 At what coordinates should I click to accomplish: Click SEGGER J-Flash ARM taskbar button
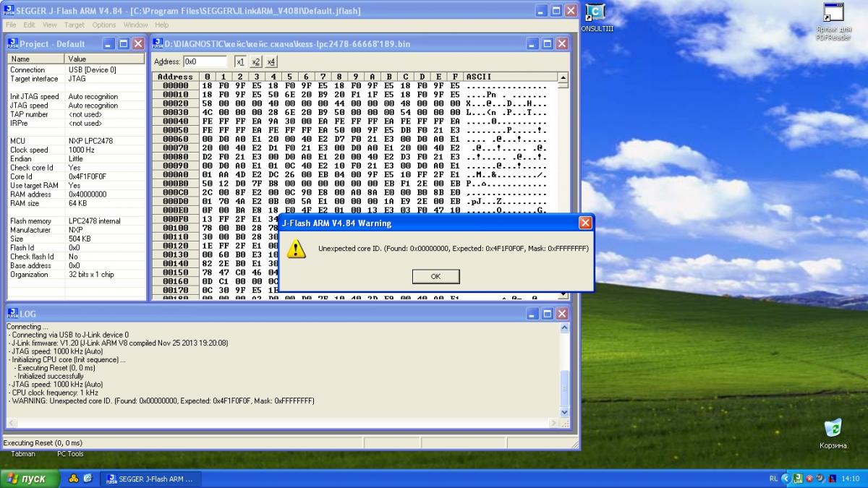pyautogui.click(x=150, y=479)
